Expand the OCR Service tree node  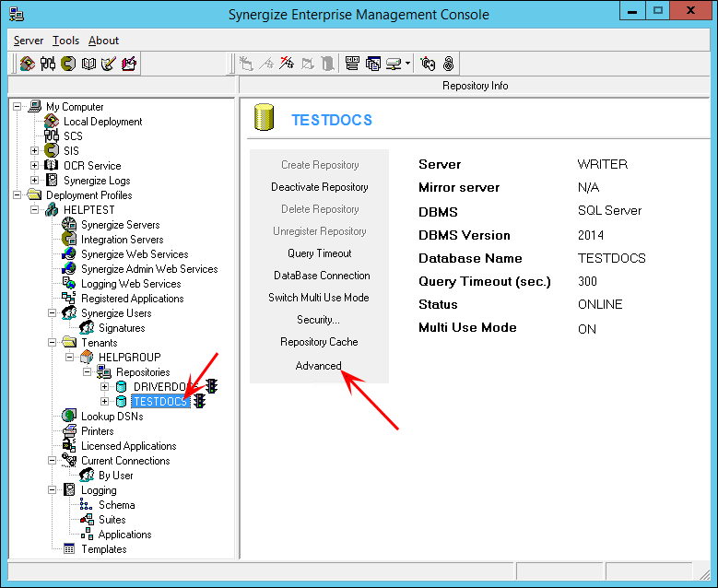[35, 166]
